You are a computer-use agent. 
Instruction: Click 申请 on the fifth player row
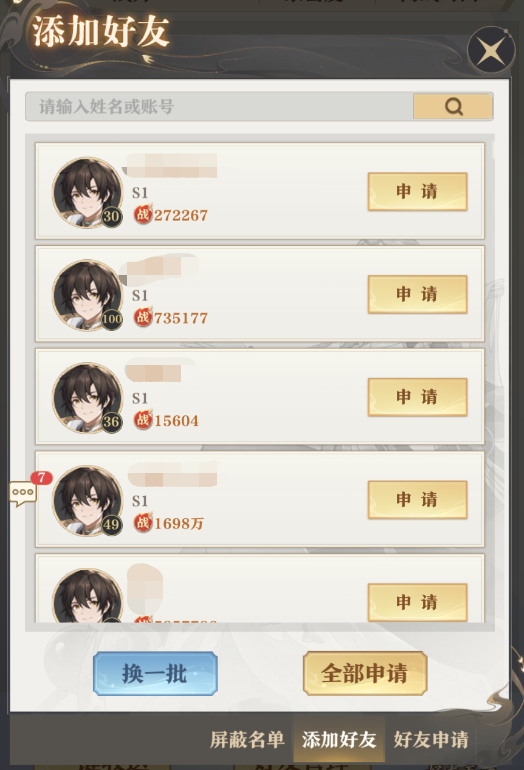[417, 602]
